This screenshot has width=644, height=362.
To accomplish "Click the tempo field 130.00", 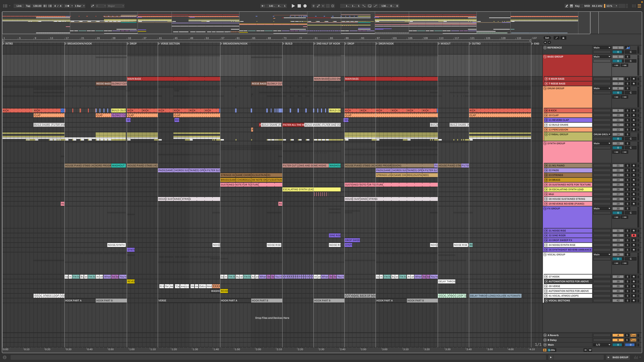I will click(37, 6).
